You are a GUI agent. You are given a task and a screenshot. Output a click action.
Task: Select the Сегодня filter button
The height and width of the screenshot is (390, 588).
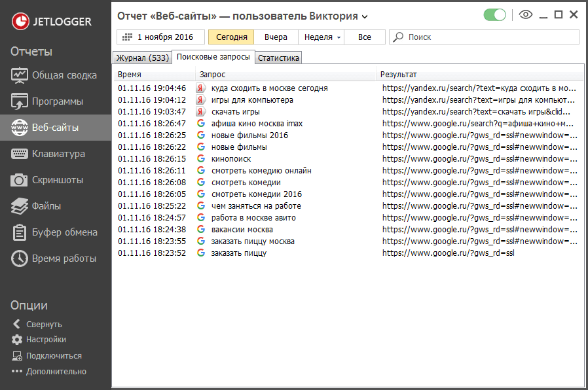pyautogui.click(x=231, y=37)
